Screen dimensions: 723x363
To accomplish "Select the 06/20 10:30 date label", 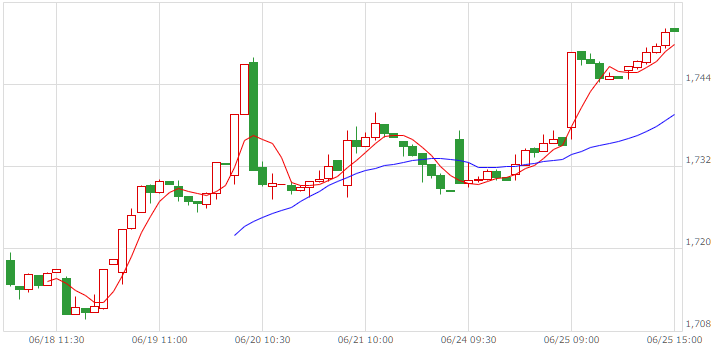I will (262, 340).
